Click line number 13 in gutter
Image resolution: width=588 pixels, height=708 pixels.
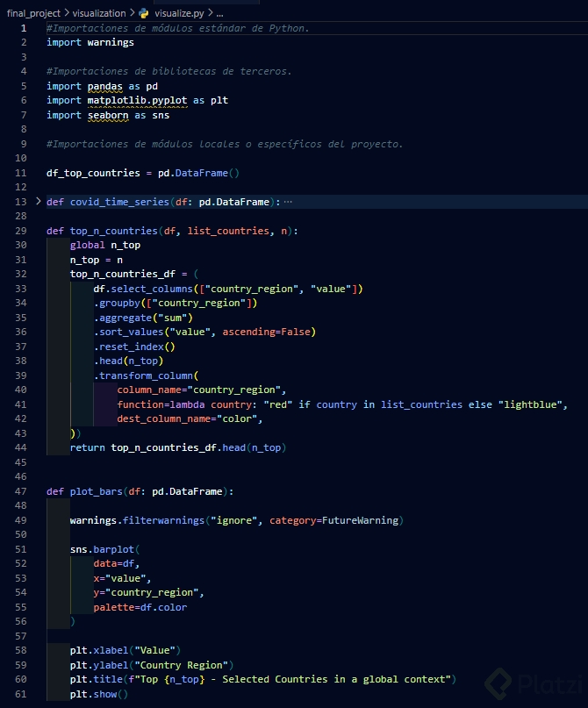[21, 202]
